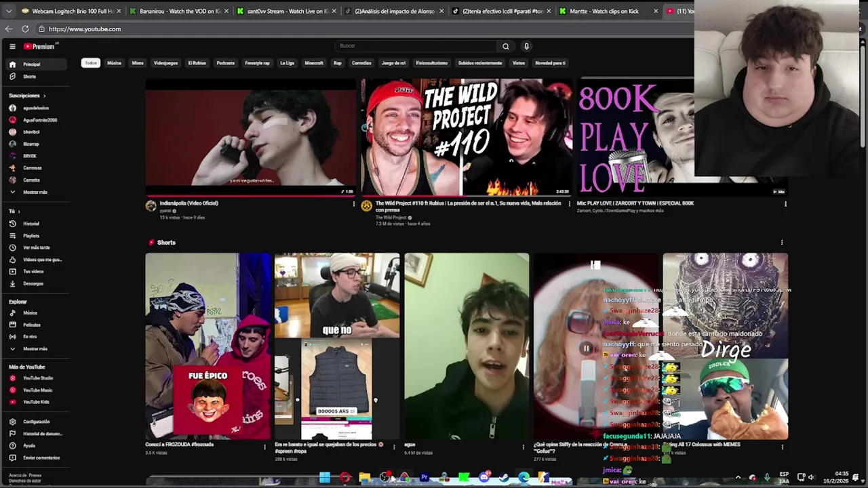
Task: Click browser reload button
Action: (25, 28)
